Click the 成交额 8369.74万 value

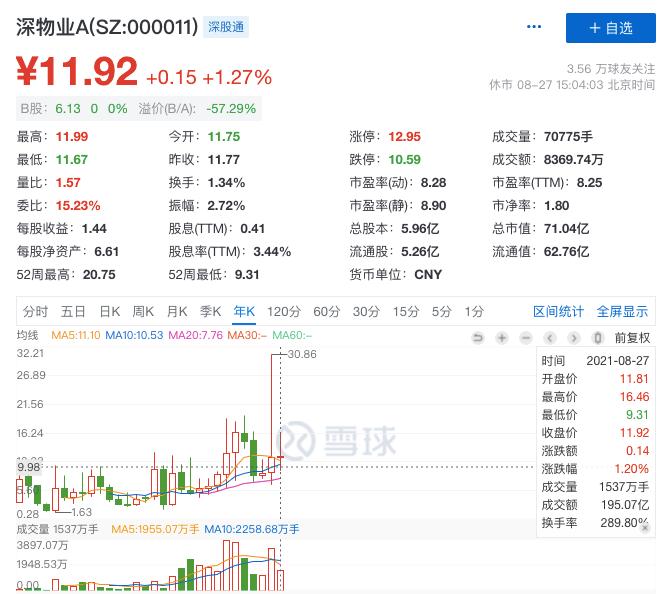(x=573, y=160)
